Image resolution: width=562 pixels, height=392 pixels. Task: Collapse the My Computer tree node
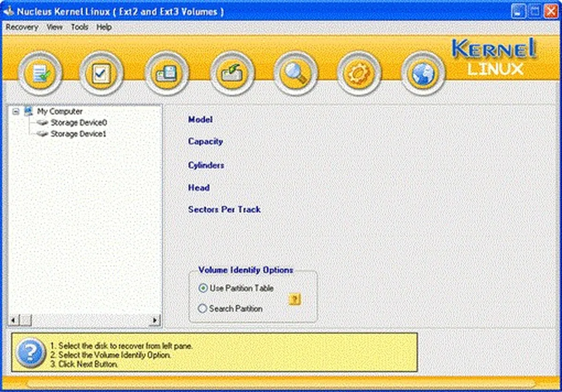(x=15, y=112)
